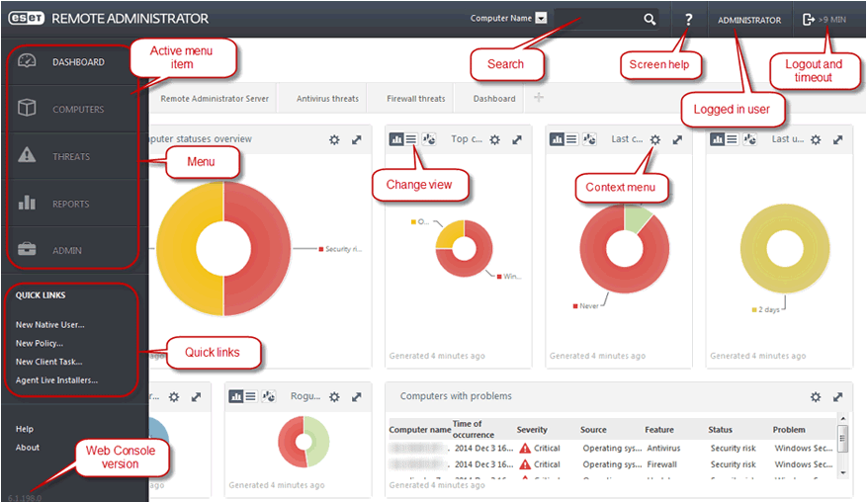Maximize the Rogu... panel
The image size is (868, 502).
pyautogui.click(x=357, y=397)
